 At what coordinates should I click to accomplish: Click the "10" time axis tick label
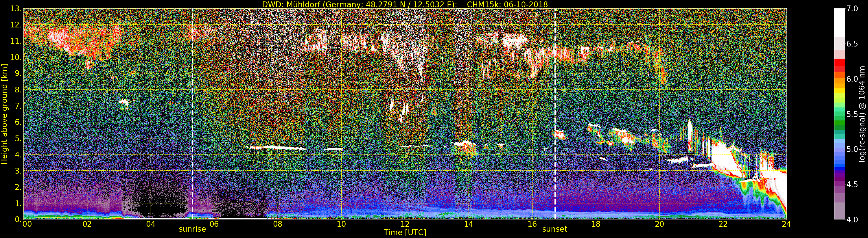(341, 224)
